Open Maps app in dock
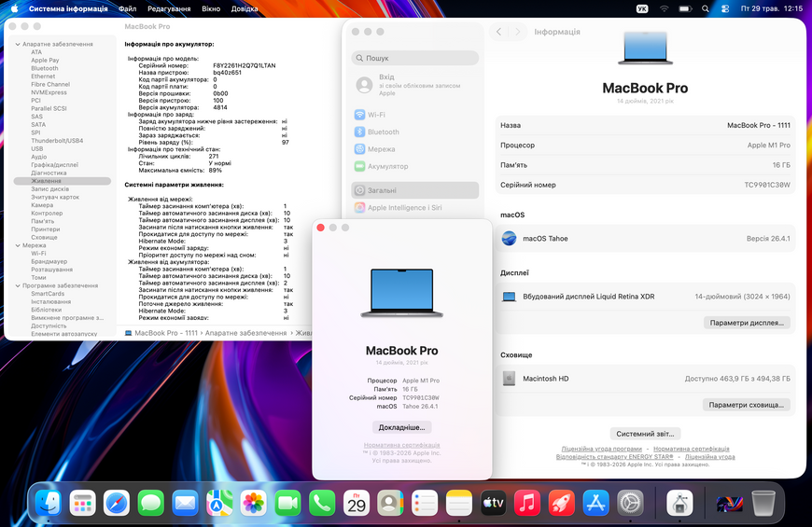 (x=219, y=503)
